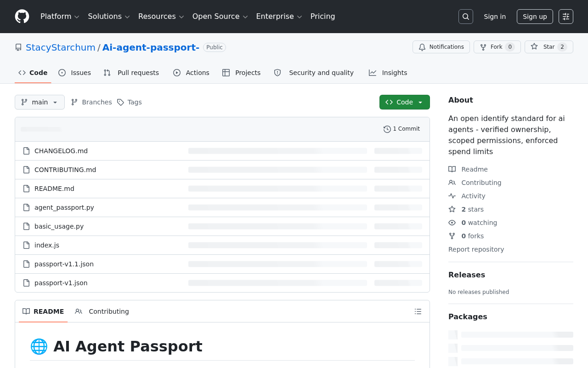
Task: Open the Ai-agent-passport- repository name link
Action: [151, 47]
